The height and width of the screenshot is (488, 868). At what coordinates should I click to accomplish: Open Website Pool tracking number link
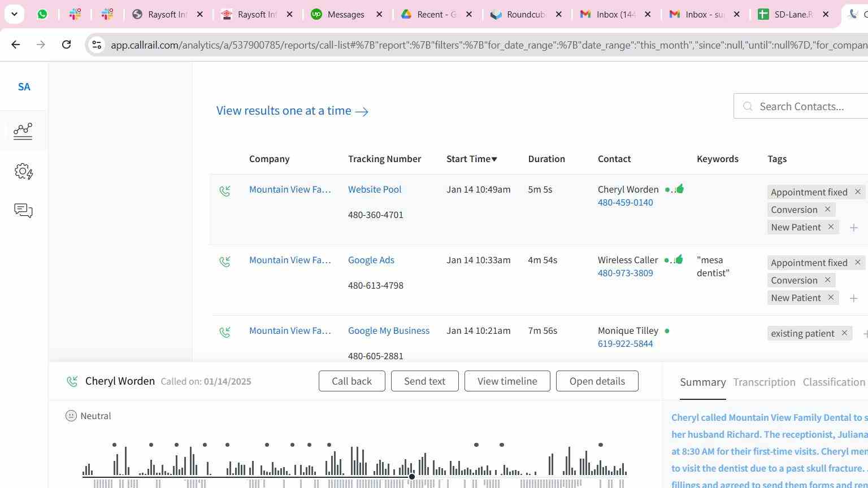point(375,189)
